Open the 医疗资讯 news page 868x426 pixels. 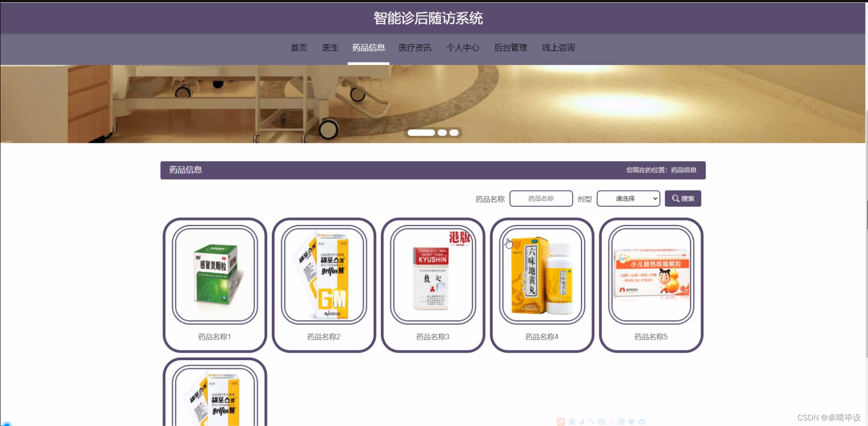[415, 48]
